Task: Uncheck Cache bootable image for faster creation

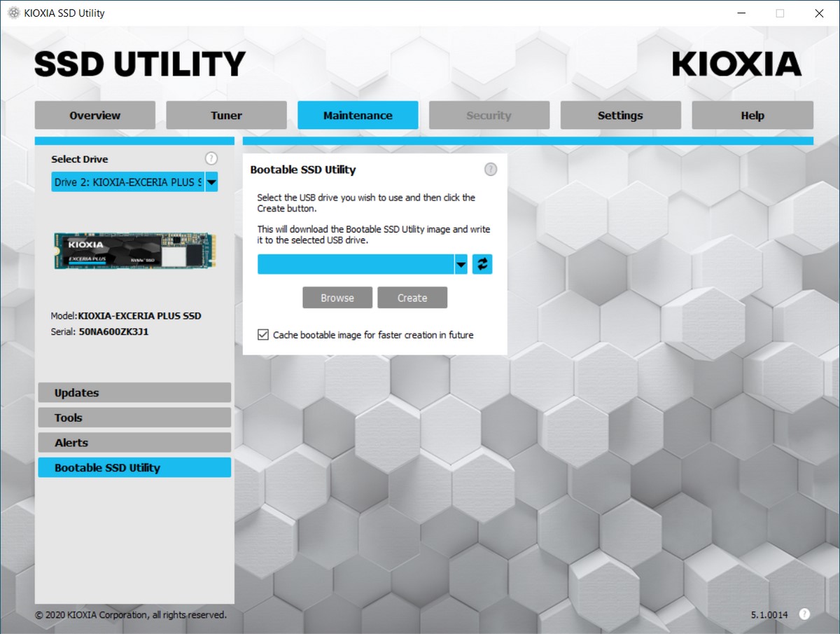Action: 263,335
